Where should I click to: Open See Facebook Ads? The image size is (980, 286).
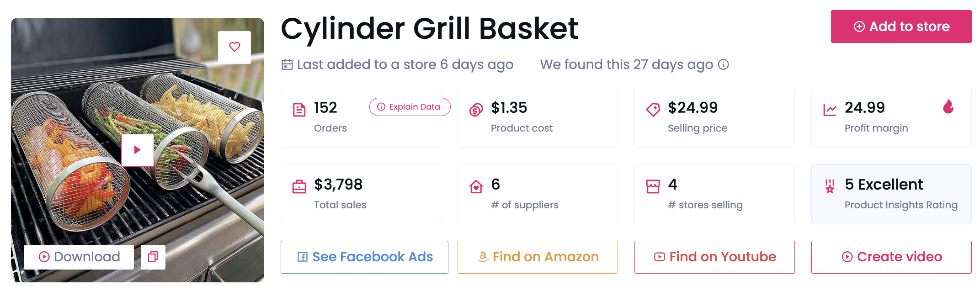(x=364, y=257)
